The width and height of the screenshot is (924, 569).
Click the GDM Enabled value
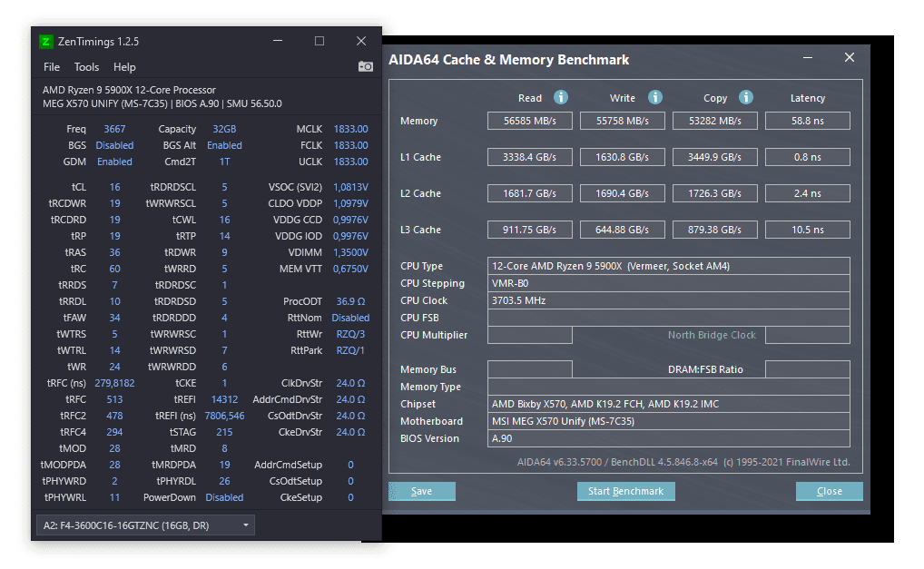point(114,162)
